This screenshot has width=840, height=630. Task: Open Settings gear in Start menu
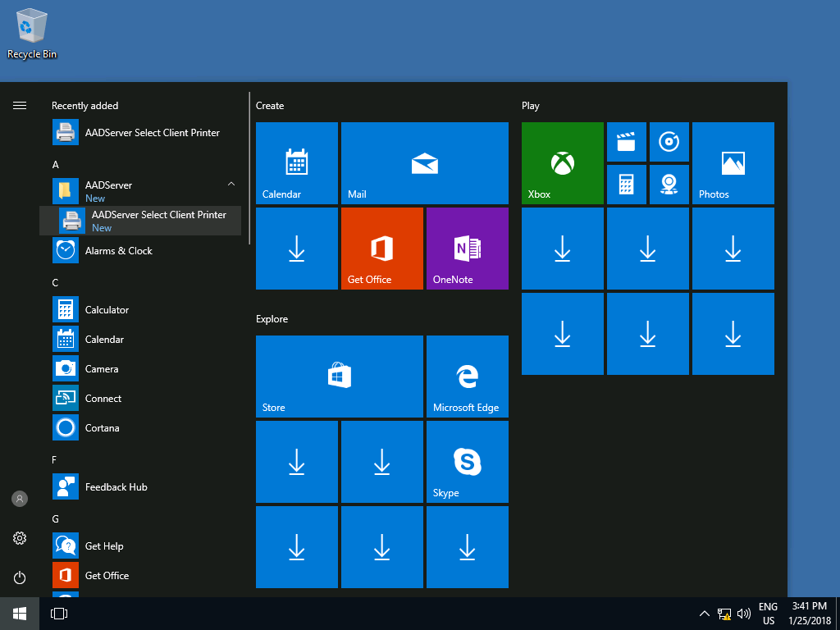(x=20, y=538)
